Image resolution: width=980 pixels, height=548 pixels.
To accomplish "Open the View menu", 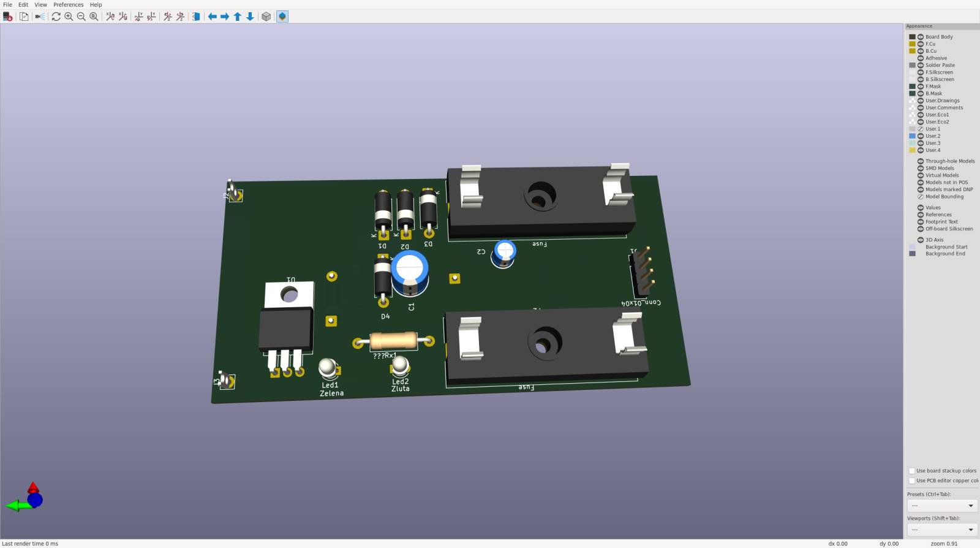I will (x=40, y=4).
